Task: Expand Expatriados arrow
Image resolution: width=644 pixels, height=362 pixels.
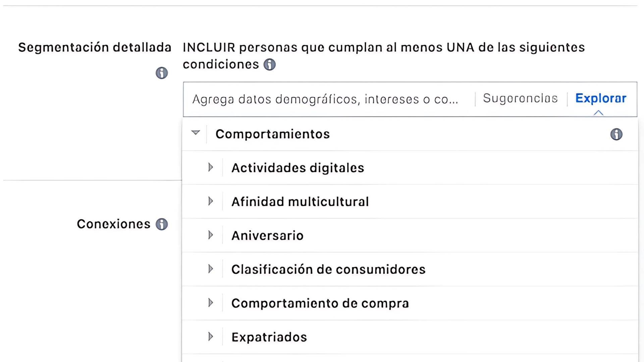Action: click(211, 337)
